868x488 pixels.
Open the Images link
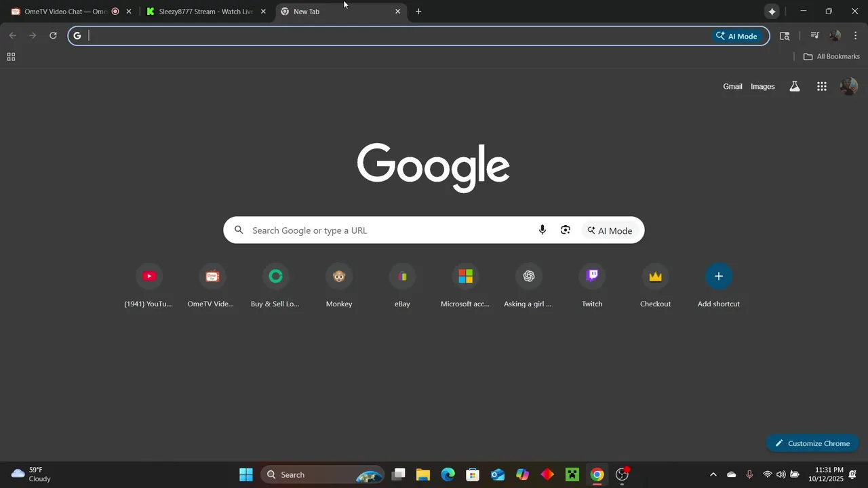pyautogui.click(x=762, y=86)
